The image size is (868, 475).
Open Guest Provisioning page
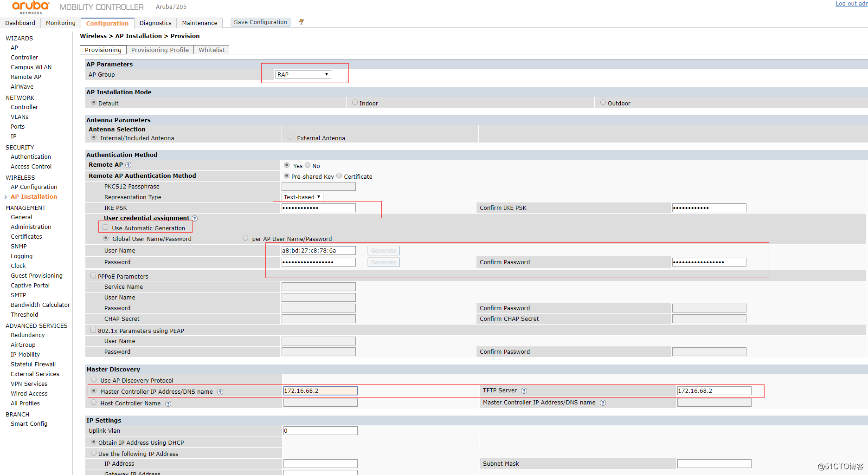(37, 276)
